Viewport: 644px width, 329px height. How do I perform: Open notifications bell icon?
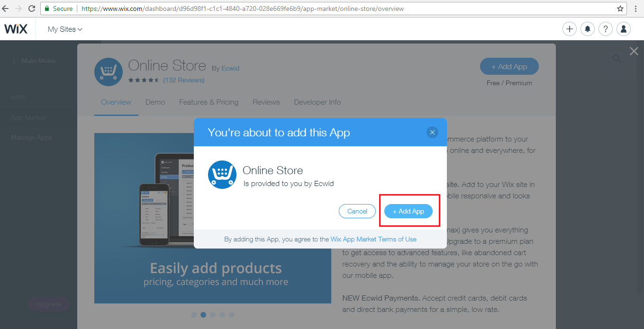pyautogui.click(x=588, y=29)
